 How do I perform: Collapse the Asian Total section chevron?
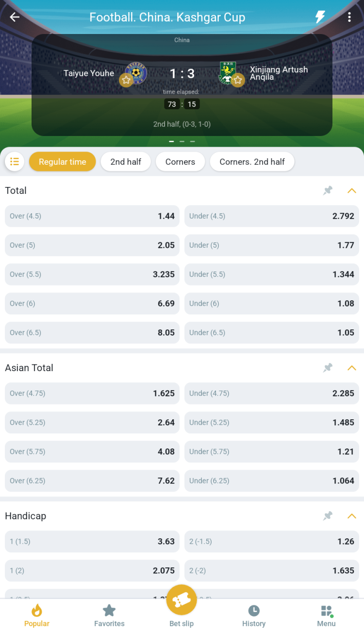[352, 368]
